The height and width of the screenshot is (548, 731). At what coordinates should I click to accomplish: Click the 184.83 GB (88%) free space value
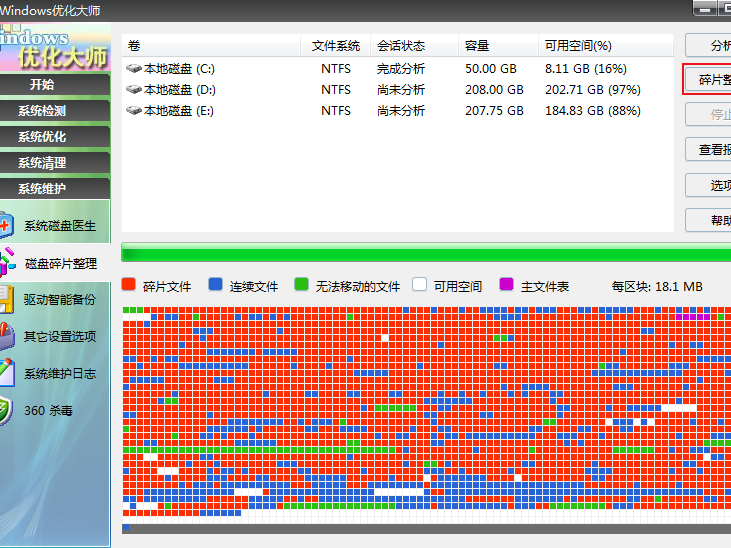(x=593, y=111)
